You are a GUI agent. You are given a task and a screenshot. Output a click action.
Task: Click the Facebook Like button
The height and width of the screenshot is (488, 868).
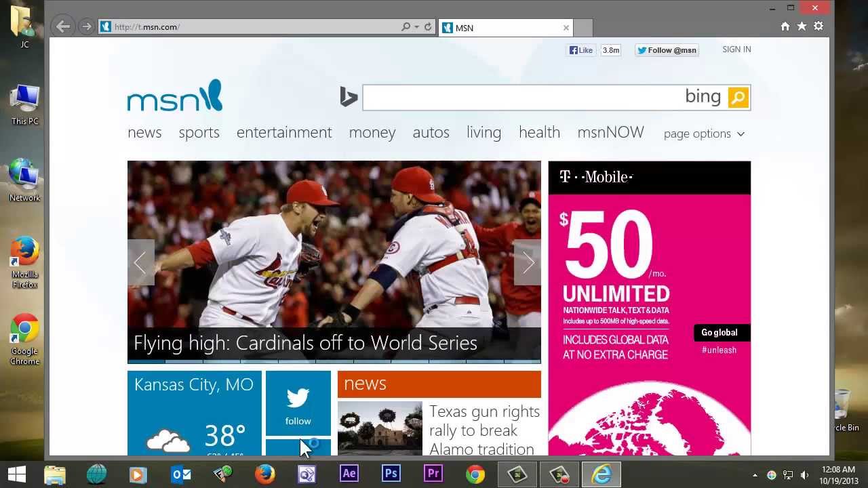(581, 50)
